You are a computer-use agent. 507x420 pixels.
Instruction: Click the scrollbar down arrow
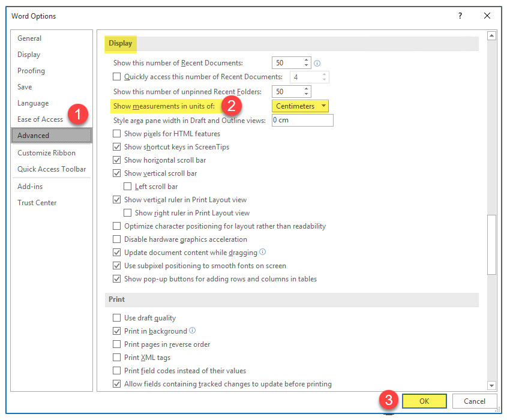491,385
